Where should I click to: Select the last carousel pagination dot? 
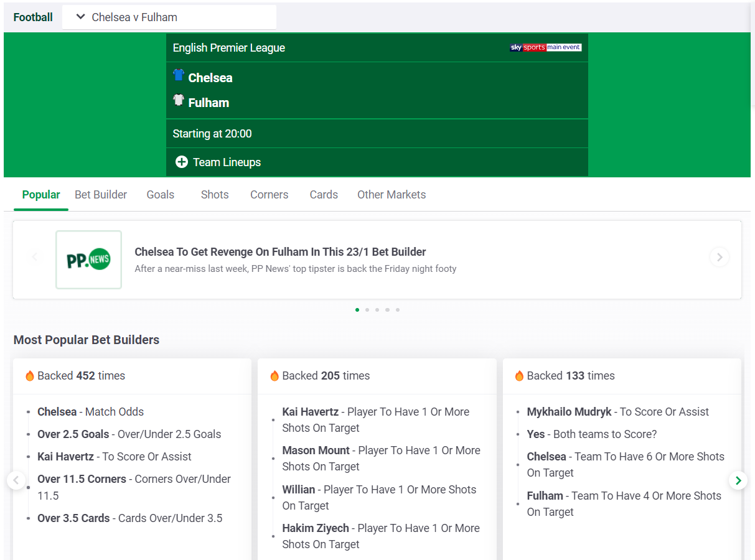[x=398, y=310]
